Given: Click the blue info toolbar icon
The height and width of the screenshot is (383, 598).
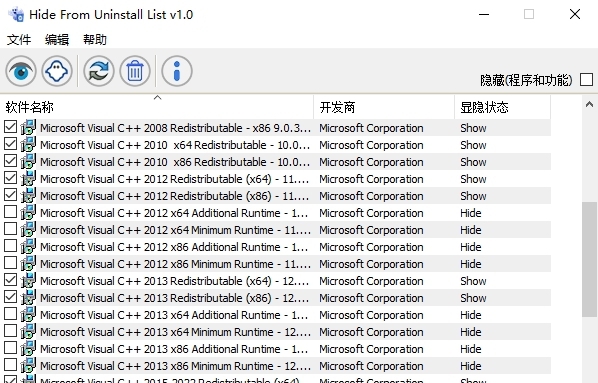Looking at the screenshot, I should (x=177, y=71).
